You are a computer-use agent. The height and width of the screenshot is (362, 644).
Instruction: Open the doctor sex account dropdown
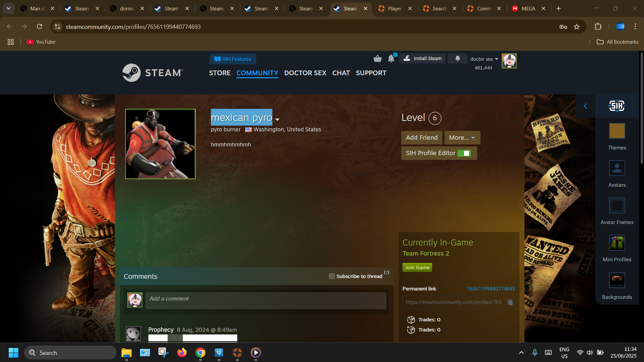[484, 59]
